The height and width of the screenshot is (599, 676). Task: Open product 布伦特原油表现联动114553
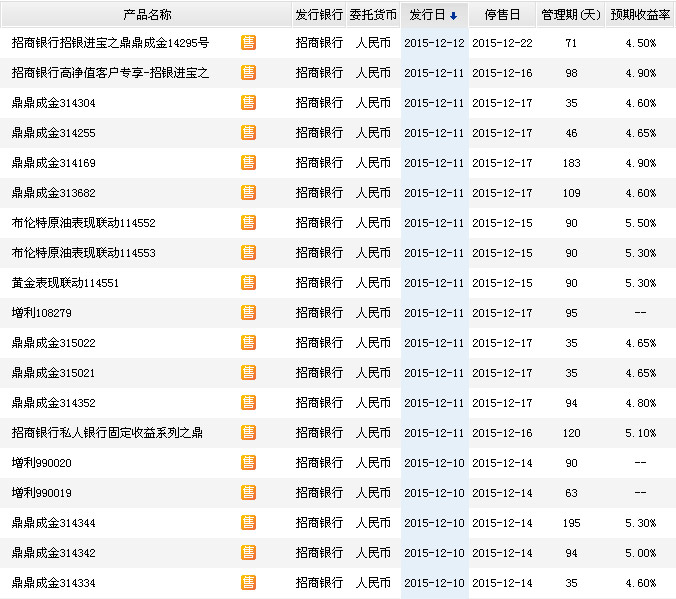coord(84,253)
